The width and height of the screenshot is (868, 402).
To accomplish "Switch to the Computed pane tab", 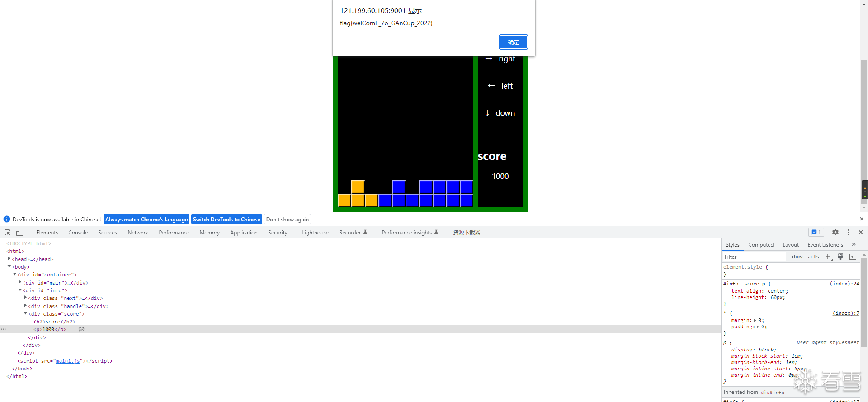I will click(761, 244).
